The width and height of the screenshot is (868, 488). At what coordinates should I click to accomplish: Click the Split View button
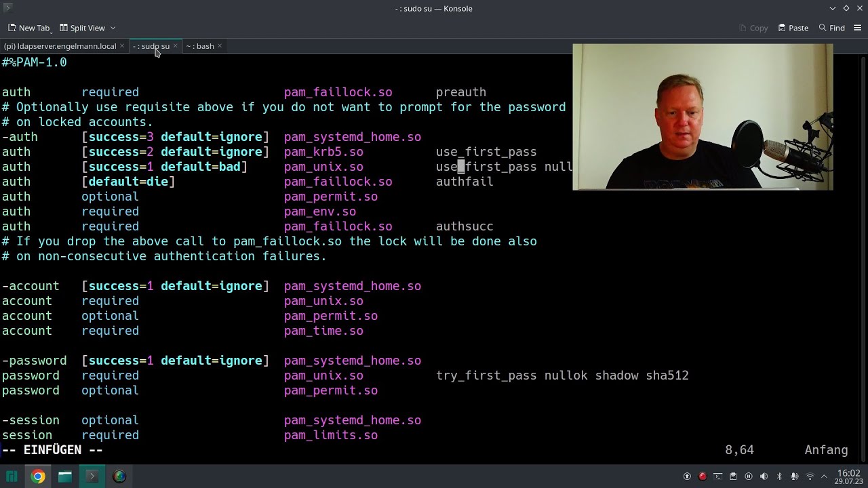point(82,28)
